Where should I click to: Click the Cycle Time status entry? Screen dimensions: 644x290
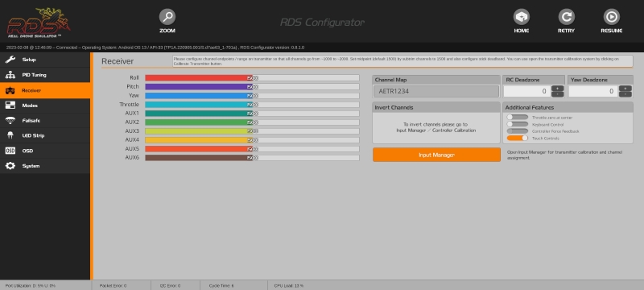tap(221, 285)
